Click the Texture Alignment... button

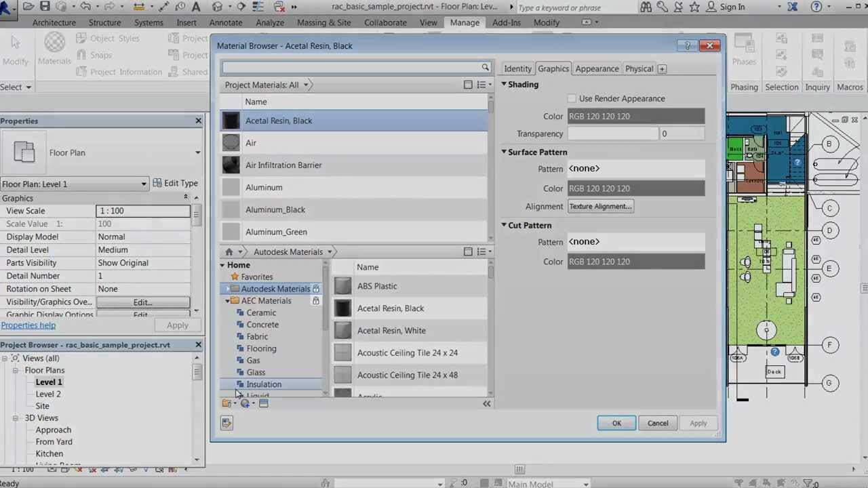(x=601, y=206)
